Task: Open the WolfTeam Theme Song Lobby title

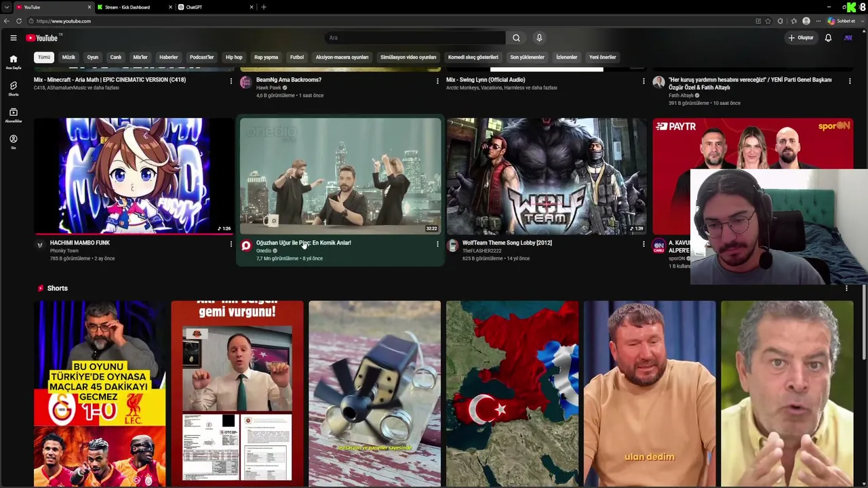Action: click(507, 243)
